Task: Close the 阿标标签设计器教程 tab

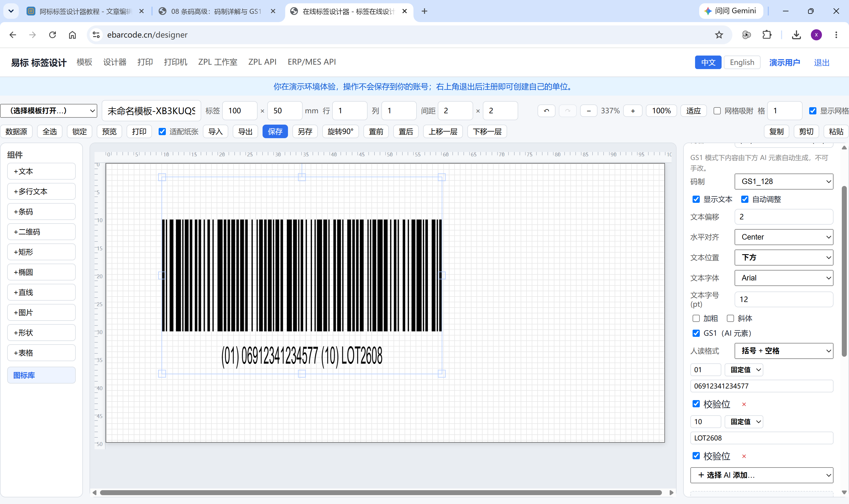Action: 141,11
